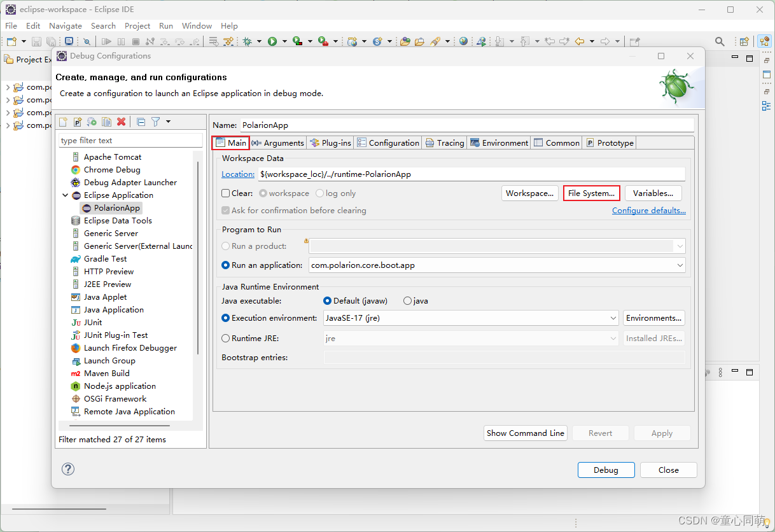Screen dimensions: 775x532
Task: Switch to Plug-ins tab
Action: click(x=330, y=143)
